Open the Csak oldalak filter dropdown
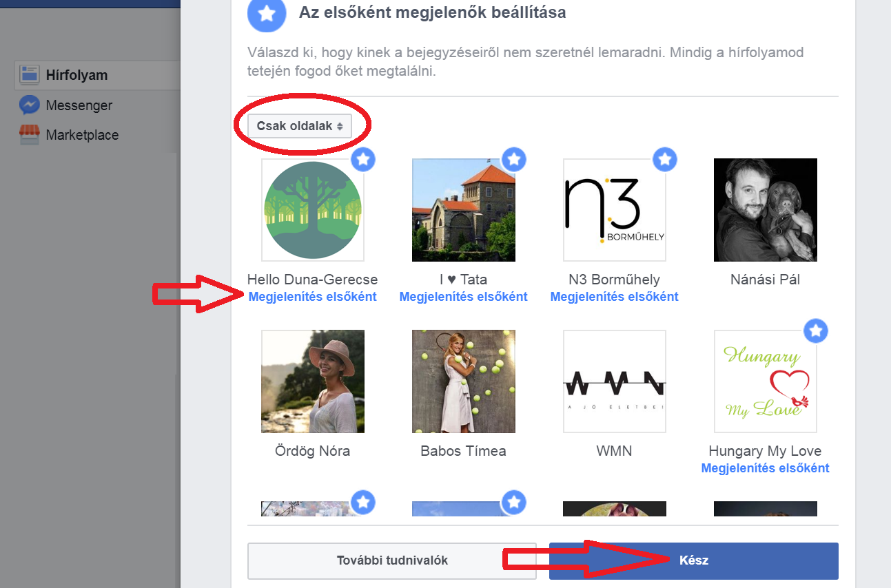 click(300, 126)
